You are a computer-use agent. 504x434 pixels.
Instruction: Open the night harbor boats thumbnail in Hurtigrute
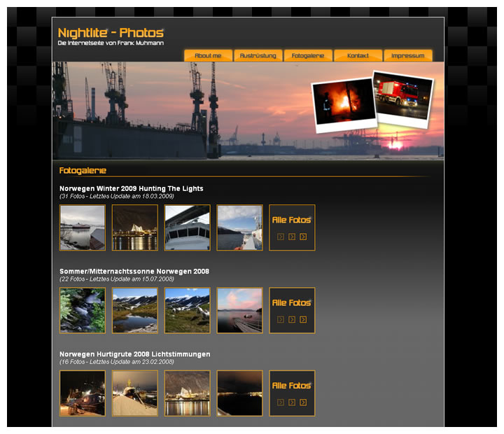click(83, 393)
